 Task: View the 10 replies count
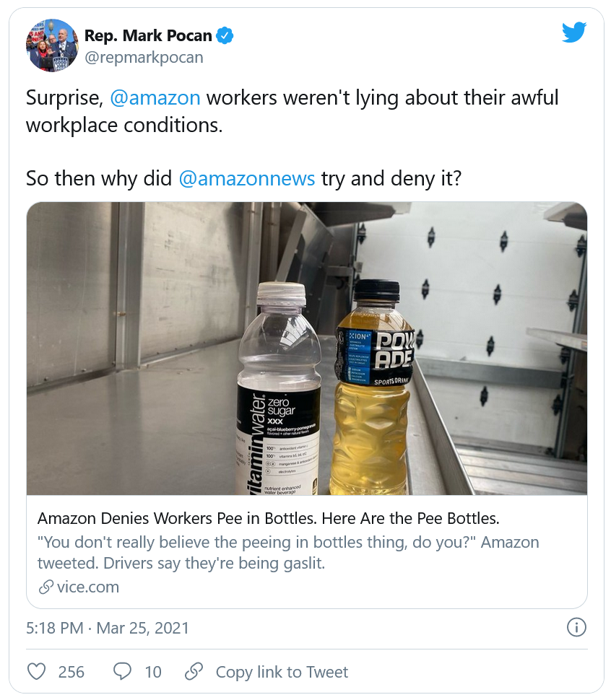click(153, 672)
